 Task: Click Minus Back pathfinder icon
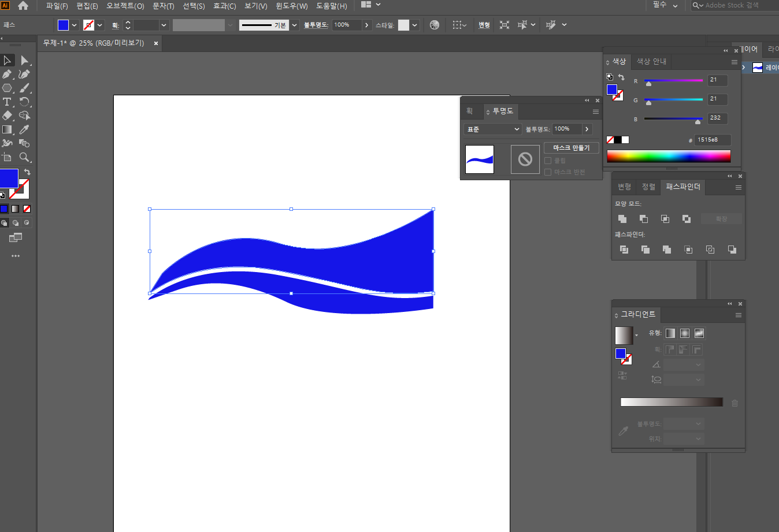click(732, 250)
